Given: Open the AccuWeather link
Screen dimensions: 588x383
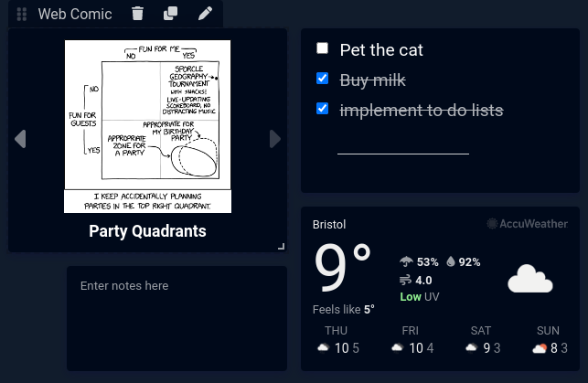Looking at the screenshot, I should pyautogui.click(x=528, y=224).
